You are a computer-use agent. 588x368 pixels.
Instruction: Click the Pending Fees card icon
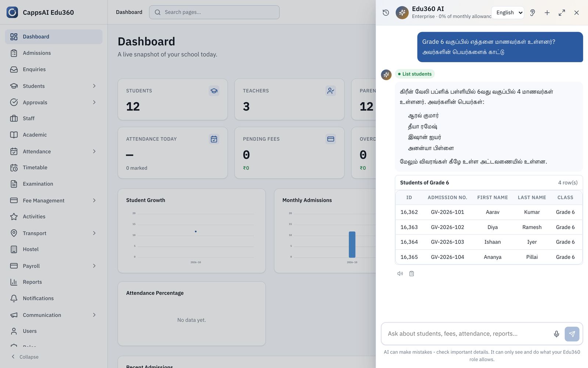point(331,139)
